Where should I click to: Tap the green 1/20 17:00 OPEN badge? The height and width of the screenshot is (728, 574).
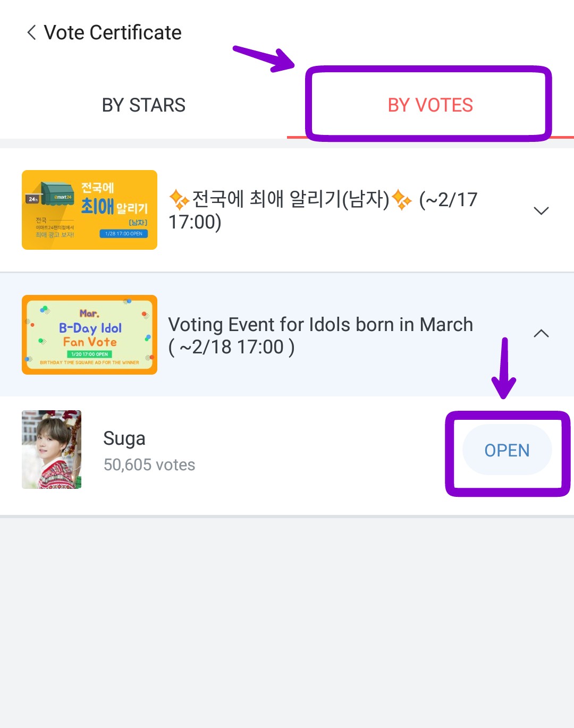[89, 354]
